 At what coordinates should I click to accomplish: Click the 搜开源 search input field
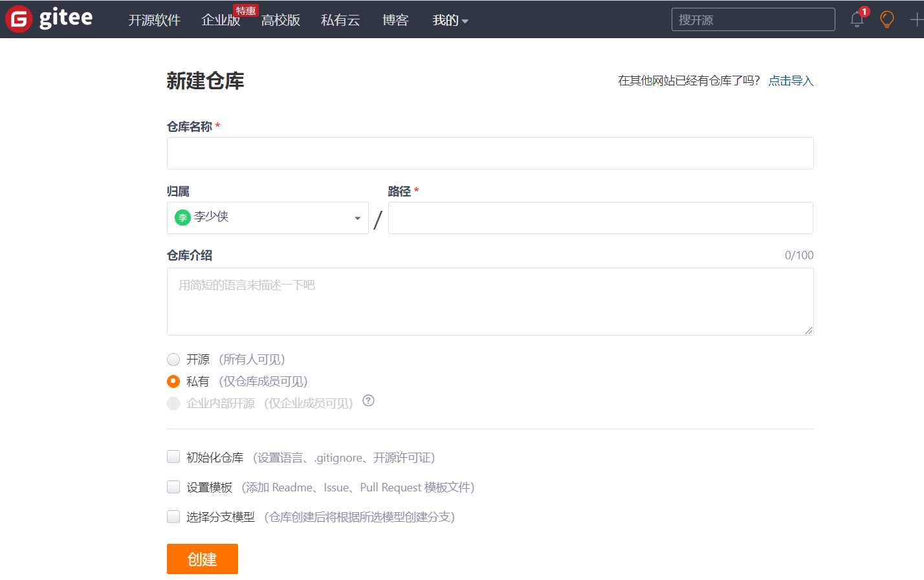pos(753,19)
